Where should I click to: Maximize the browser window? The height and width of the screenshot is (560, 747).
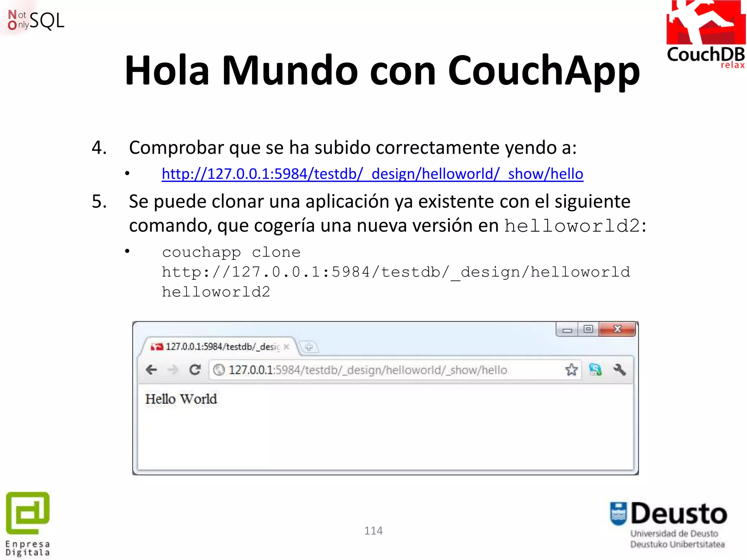point(588,329)
